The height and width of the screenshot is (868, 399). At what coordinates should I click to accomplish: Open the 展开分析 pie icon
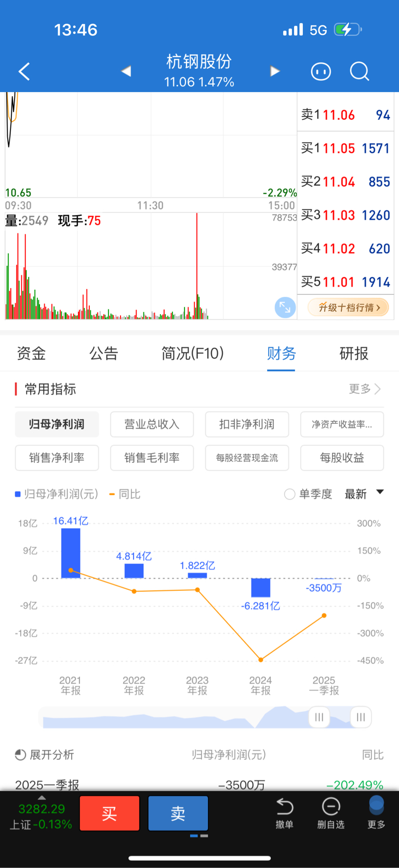[20, 755]
